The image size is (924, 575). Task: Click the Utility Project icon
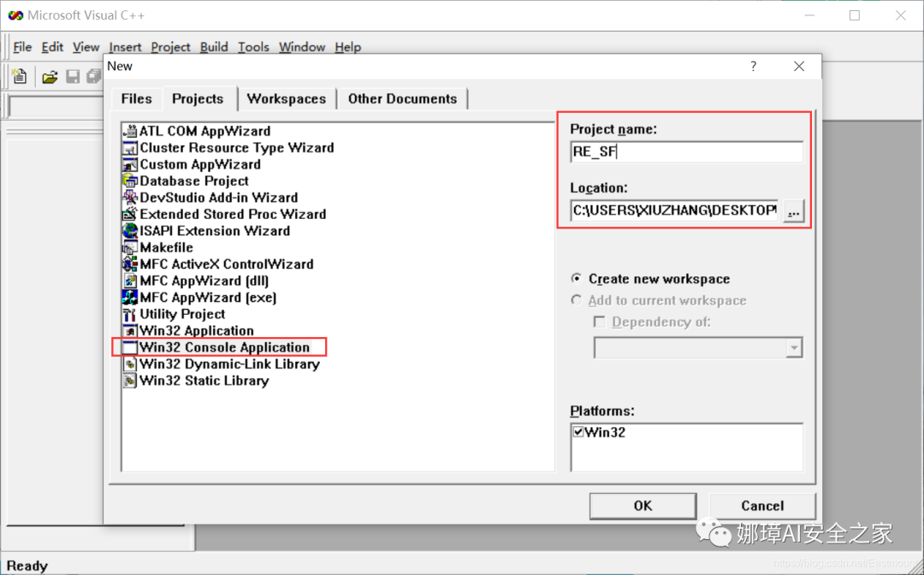coord(130,314)
